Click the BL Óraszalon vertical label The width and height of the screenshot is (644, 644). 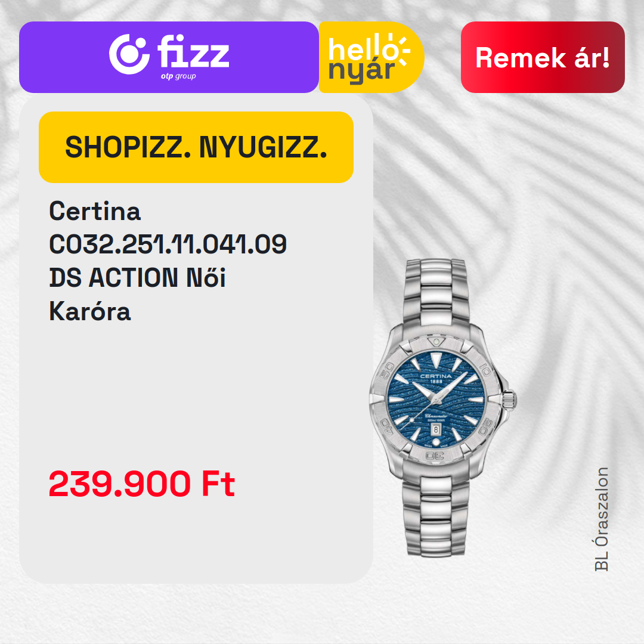[x=602, y=519]
